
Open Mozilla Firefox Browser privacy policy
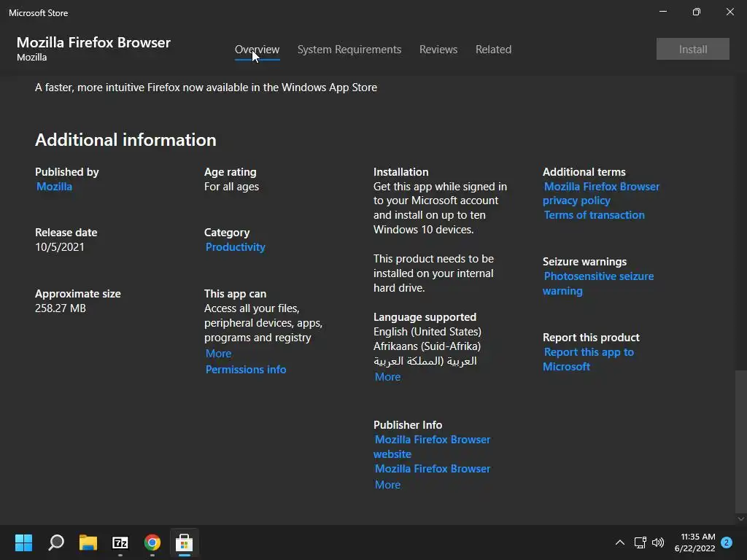click(x=601, y=193)
